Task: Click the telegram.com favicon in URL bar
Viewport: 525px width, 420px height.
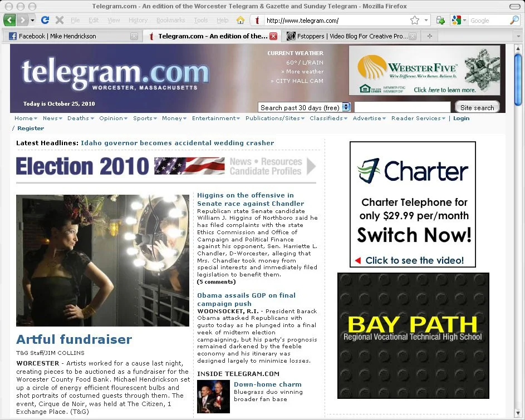Action: [257, 21]
